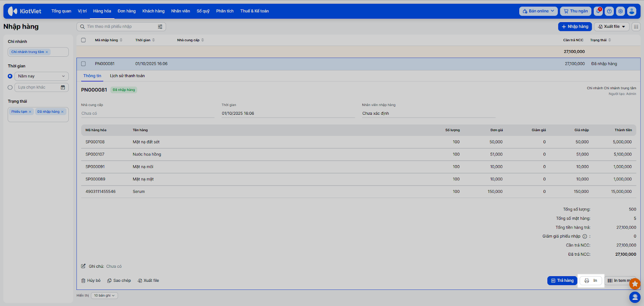The width and height of the screenshot is (644, 306).
Task: Click the 'In' print button
Action: point(591,281)
